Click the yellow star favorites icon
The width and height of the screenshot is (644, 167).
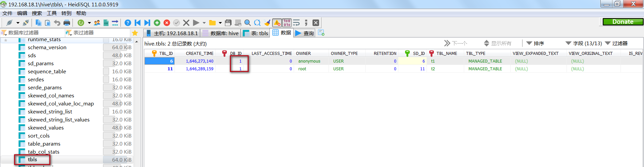(x=135, y=33)
